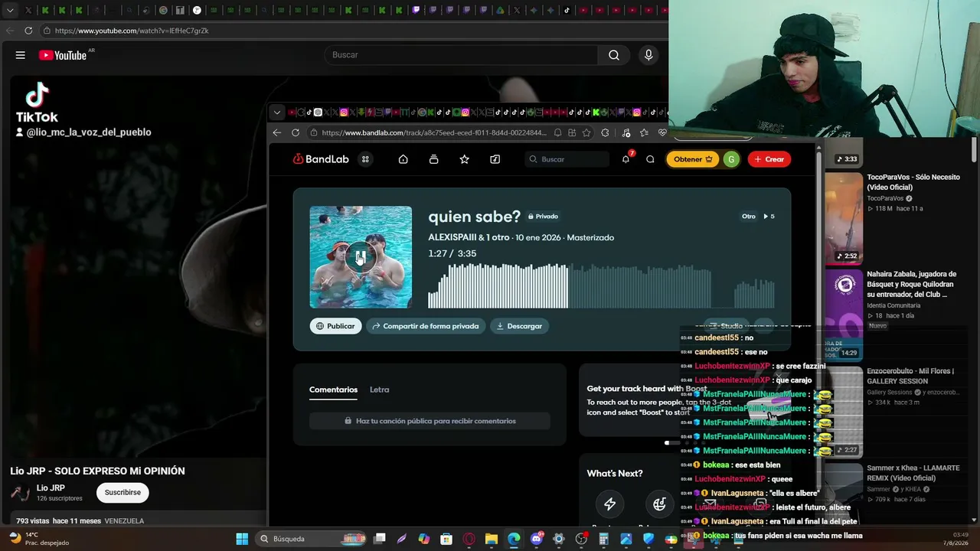The width and height of the screenshot is (980, 551).
Task: Click the red Crear button
Action: pos(769,159)
